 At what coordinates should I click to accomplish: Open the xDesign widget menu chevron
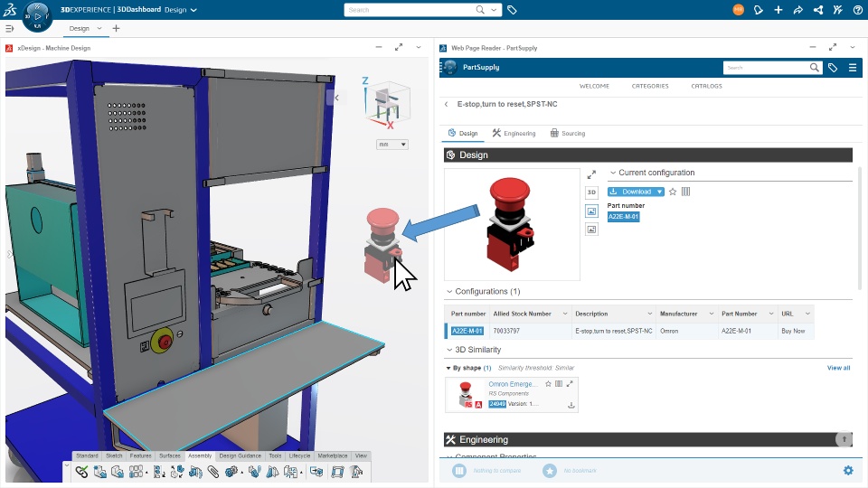click(419, 48)
